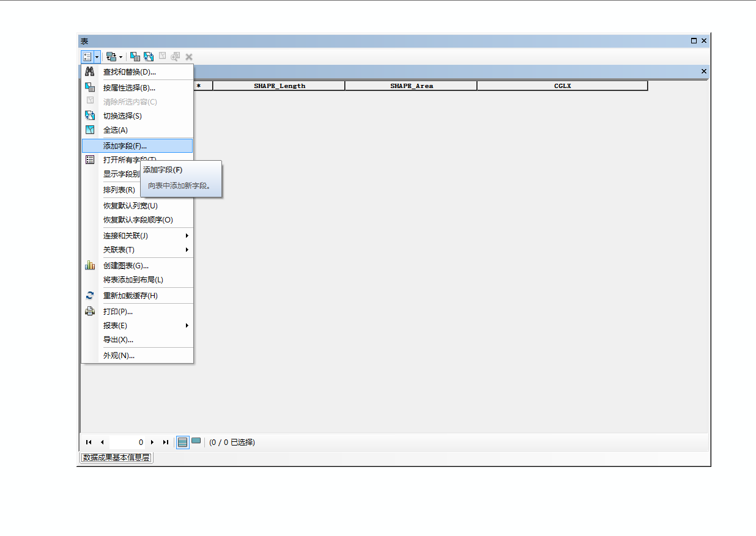Select the highlighted 添加字段(F) menu item

click(x=138, y=146)
